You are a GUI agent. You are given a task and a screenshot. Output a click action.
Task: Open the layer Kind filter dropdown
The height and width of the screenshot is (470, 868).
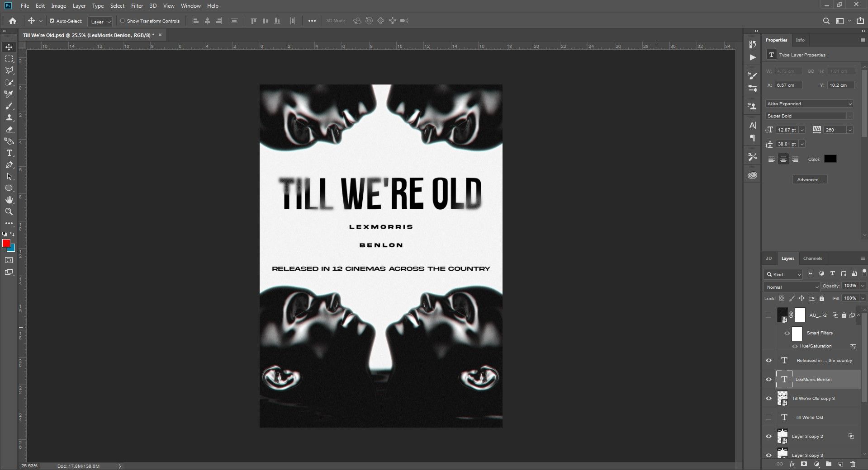[783, 274]
